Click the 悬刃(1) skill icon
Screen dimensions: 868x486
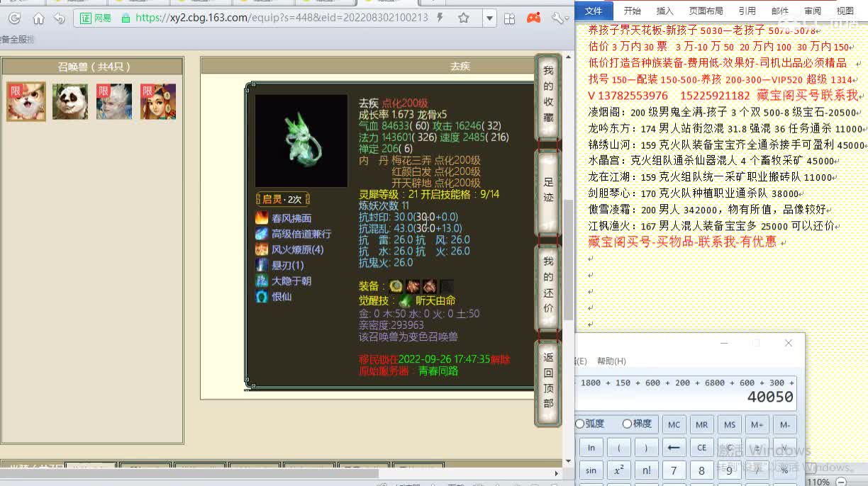pos(262,265)
